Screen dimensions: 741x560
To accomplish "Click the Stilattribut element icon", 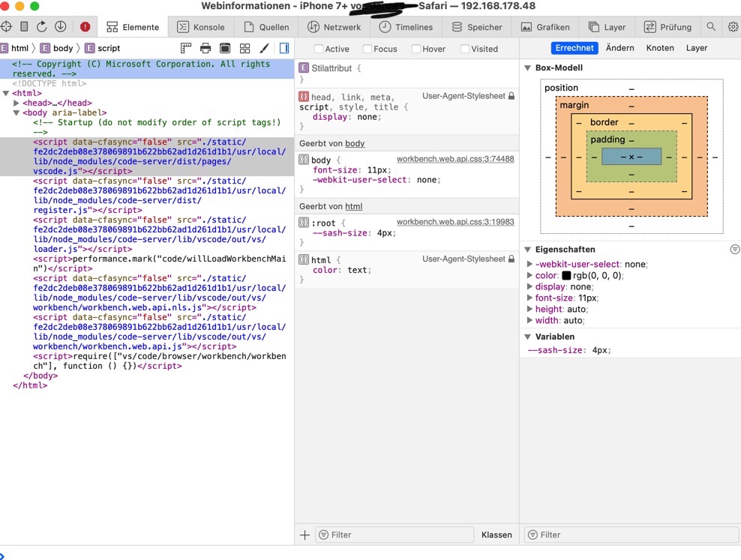I will pos(304,68).
